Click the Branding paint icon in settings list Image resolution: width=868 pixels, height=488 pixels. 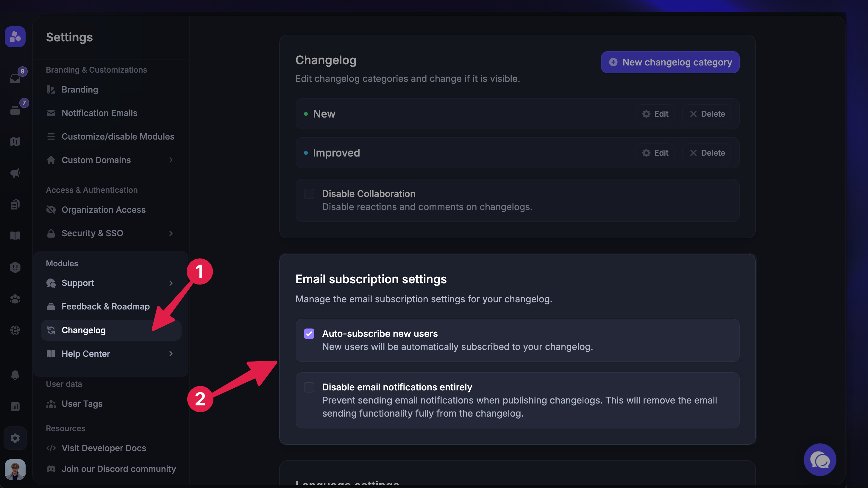coord(51,90)
